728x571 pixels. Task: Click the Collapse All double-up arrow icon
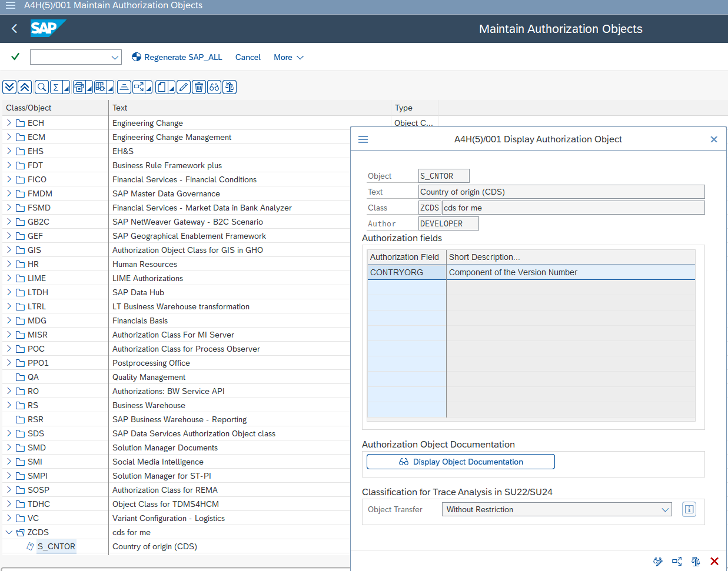pos(25,87)
